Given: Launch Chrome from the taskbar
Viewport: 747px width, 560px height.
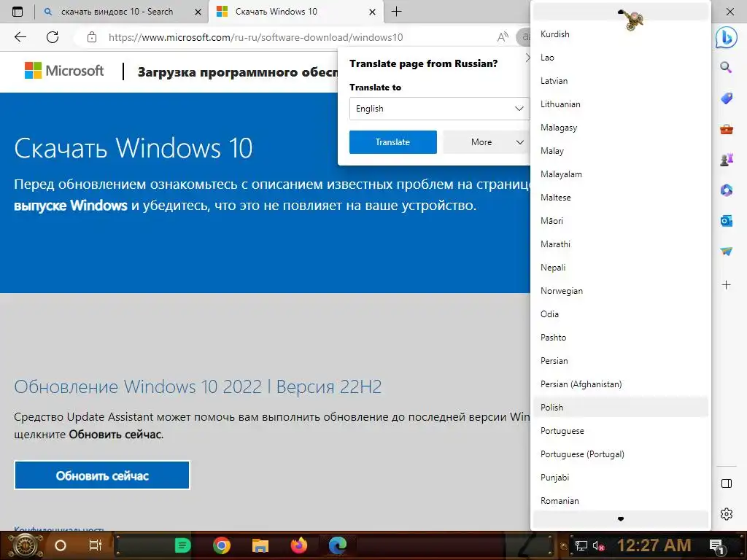Looking at the screenshot, I should pyautogui.click(x=222, y=545).
